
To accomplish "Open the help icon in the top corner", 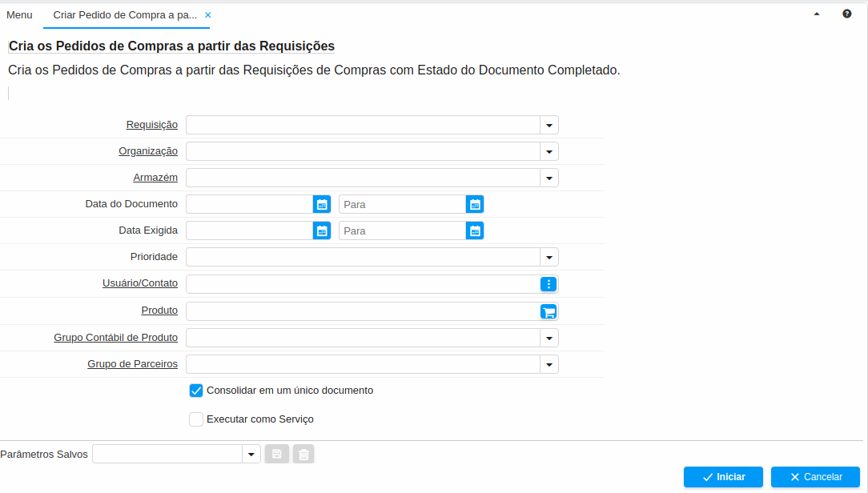I will 846,14.
